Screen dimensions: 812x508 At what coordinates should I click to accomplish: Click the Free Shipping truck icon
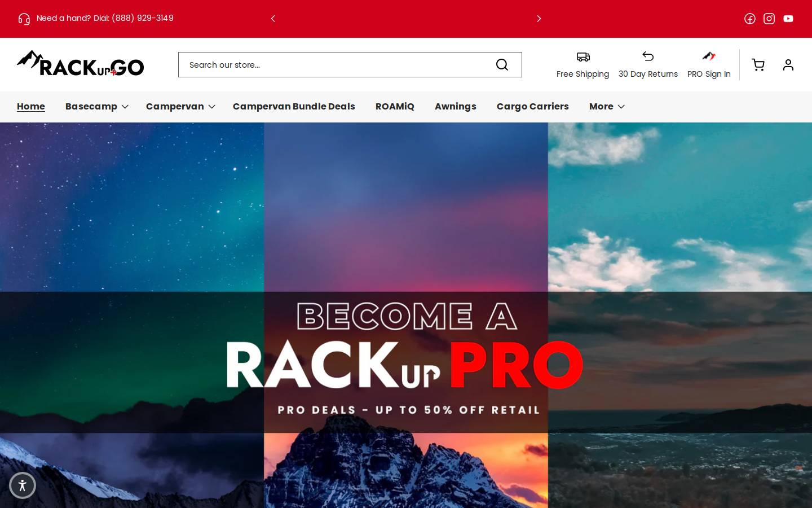[x=583, y=56]
